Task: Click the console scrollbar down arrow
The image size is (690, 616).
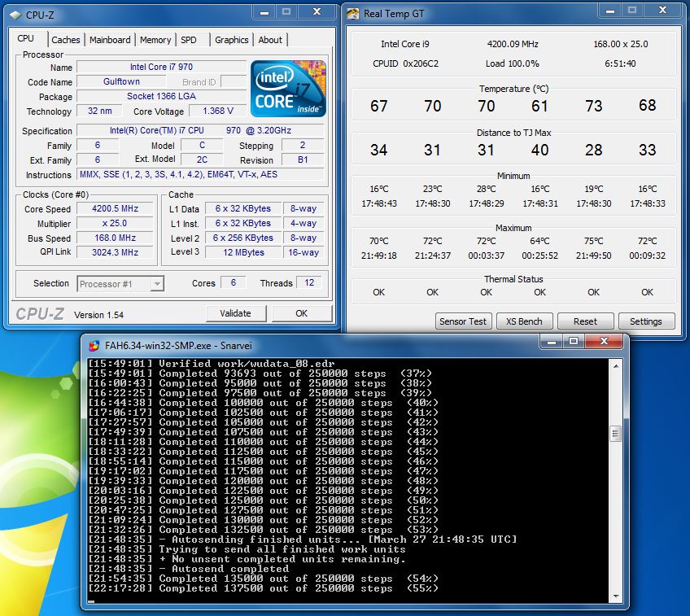Action: tap(616, 596)
